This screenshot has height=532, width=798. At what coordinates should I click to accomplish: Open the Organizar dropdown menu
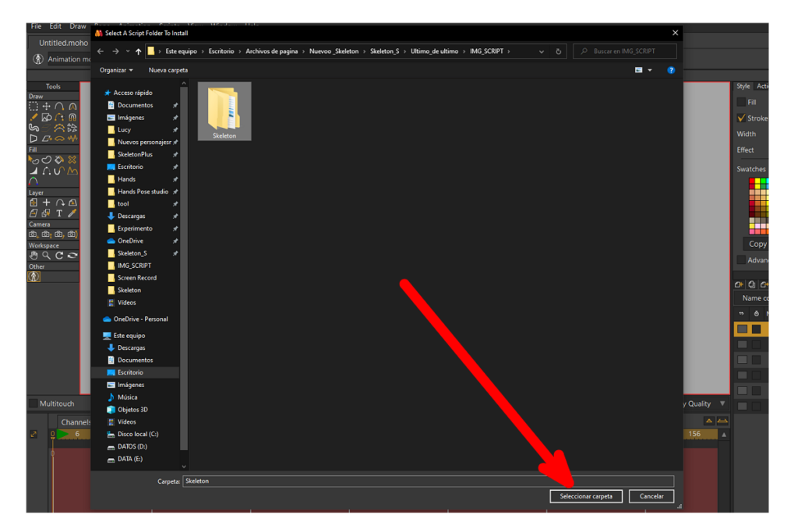pos(116,70)
